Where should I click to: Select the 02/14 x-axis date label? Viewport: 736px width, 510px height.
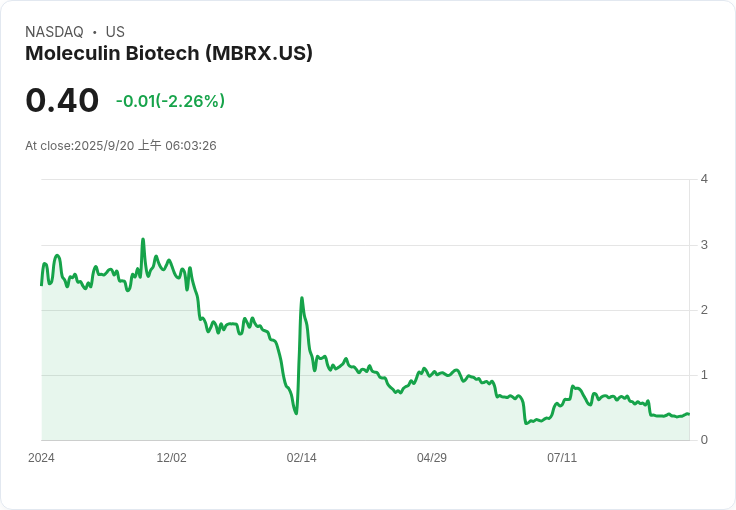click(x=301, y=458)
